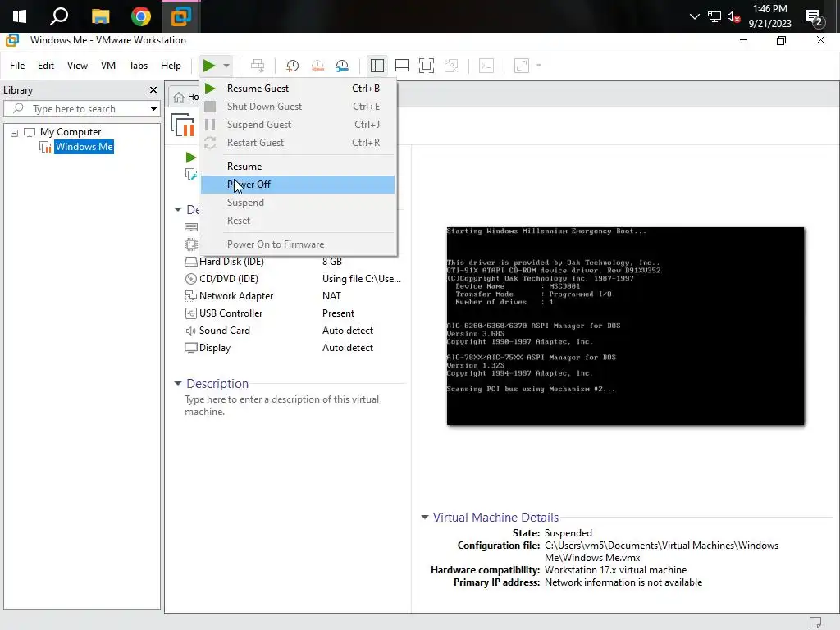
Task: Click the Unity mode toolbar icon
Action: click(x=452, y=66)
